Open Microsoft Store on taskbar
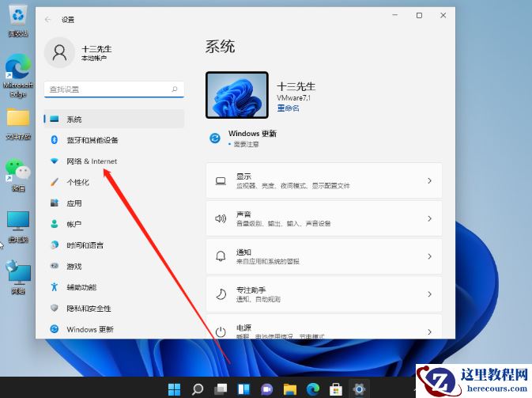Image resolution: width=532 pixels, height=398 pixels. [336, 389]
